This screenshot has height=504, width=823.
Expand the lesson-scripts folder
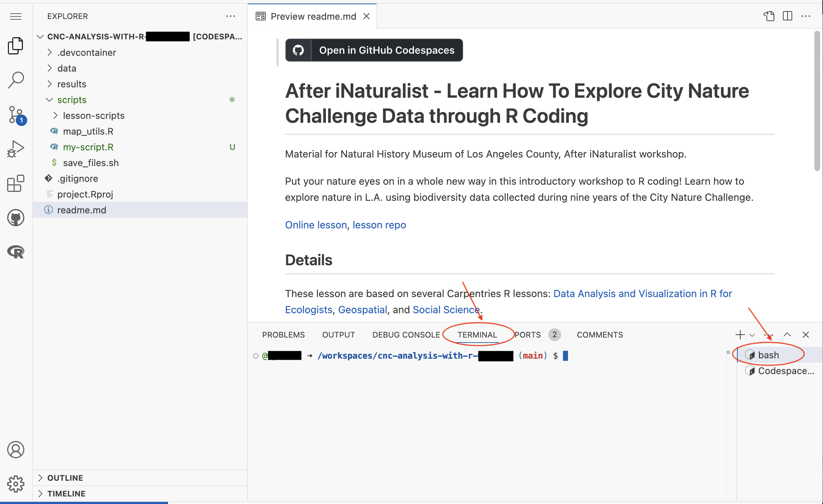click(56, 116)
